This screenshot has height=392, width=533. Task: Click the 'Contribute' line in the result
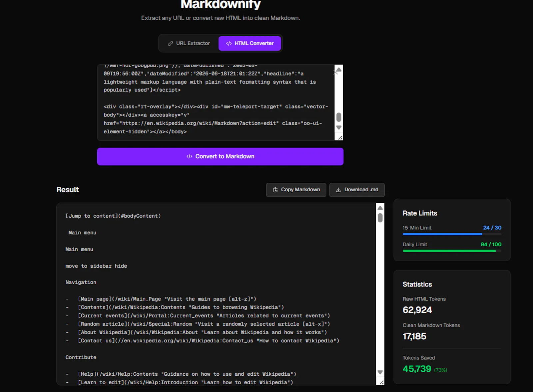coord(81,357)
